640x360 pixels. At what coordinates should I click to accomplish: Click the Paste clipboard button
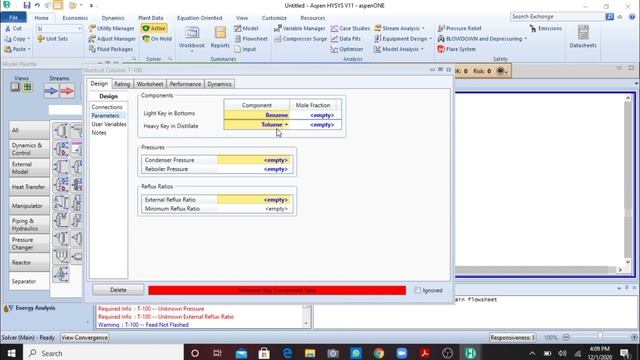(x=17, y=49)
